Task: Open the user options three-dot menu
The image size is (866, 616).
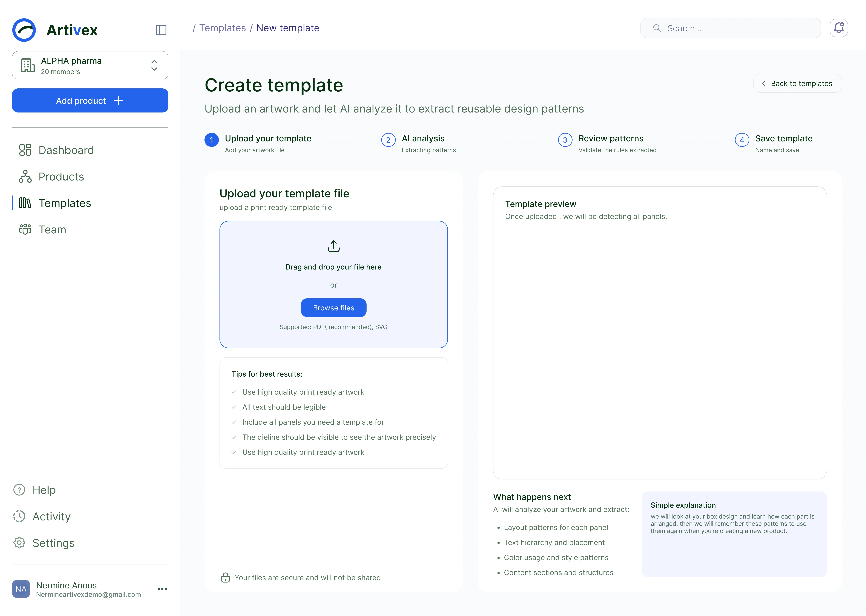Action: tap(162, 589)
